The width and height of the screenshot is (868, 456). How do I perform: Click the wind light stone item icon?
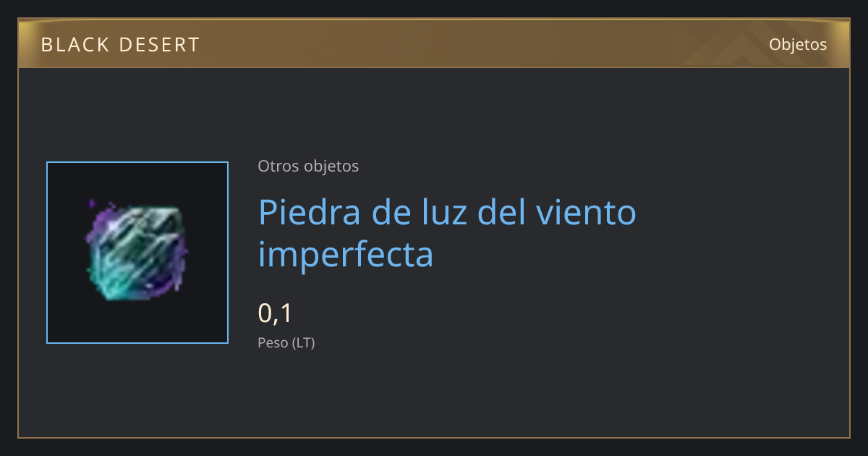point(137,250)
